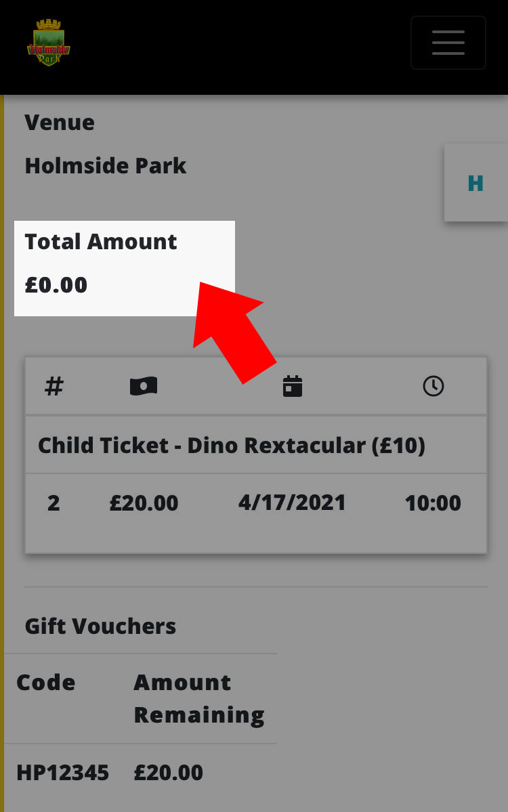Open the hamburger navigation menu
The height and width of the screenshot is (812, 508).
(448, 43)
